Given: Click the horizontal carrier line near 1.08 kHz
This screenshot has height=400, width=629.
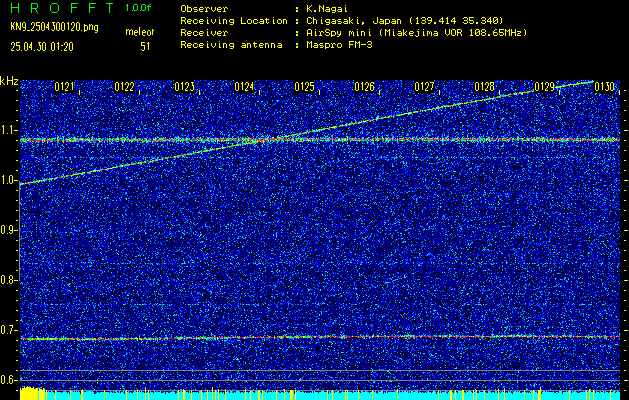Looking at the screenshot, I should tap(320, 140).
